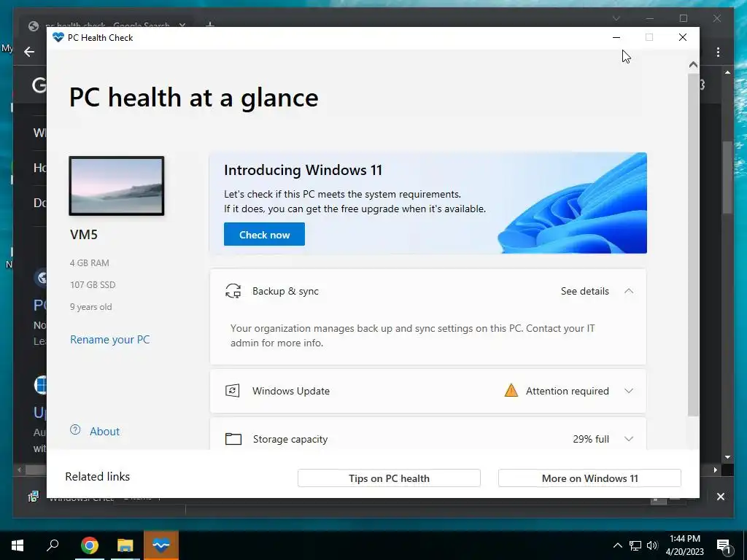The height and width of the screenshot is (560, 747).
Task: Click the Backup & sync icon
Action: coord(233,291)
